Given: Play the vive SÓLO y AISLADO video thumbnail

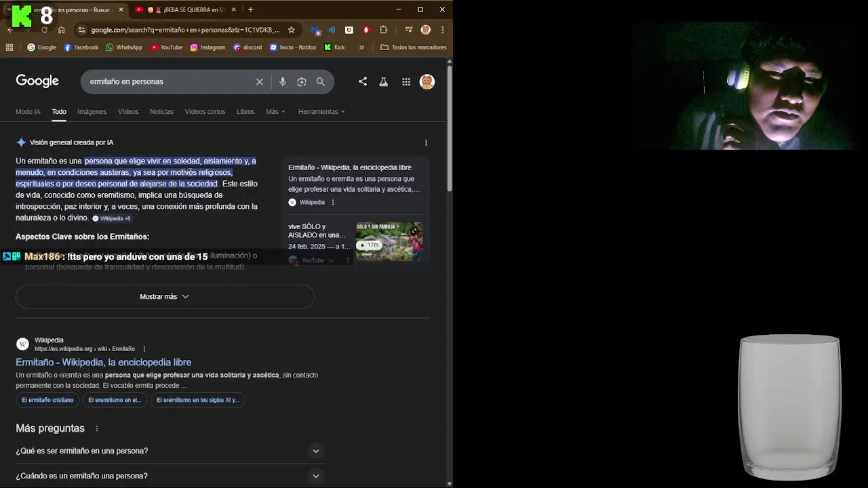Looking at the screenshot, I should pos(389,241).
